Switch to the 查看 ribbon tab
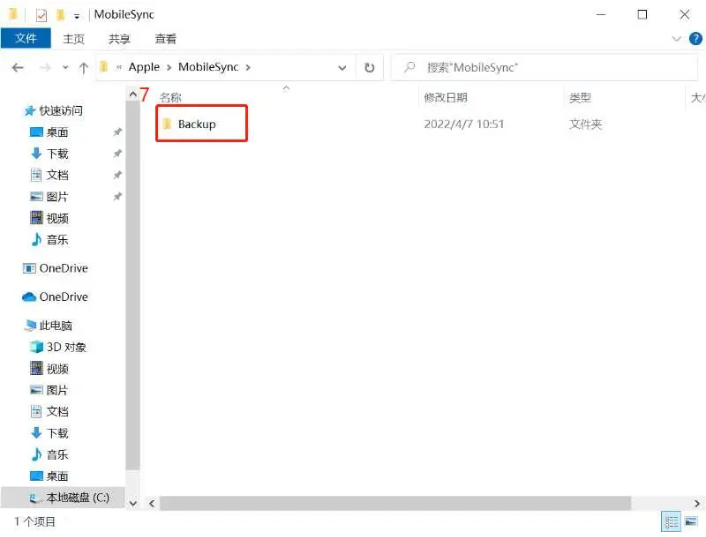The image size is (706, 537). (x=165, y=39)
